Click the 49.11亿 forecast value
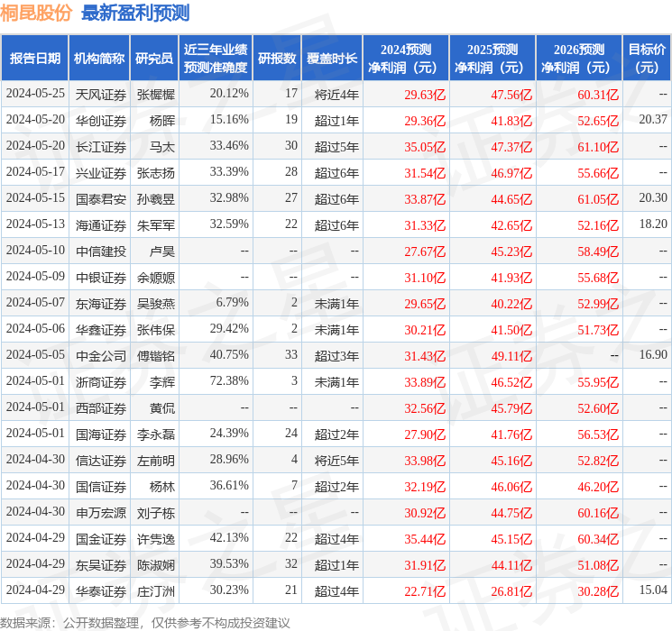This screenshot has width=672, height=631. click(511, 356)
